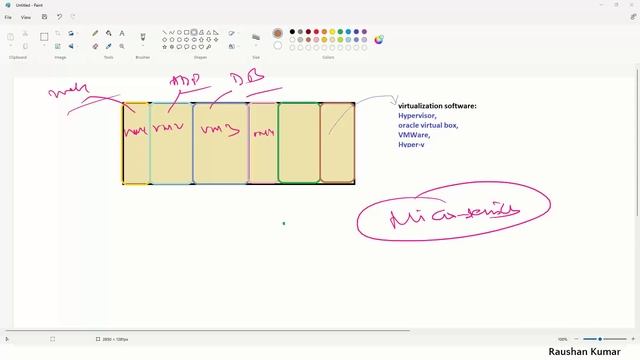Viewport: 640px width, 360px height.
Task: Choose the Five-point star shape
Action: tap(164, 47)
